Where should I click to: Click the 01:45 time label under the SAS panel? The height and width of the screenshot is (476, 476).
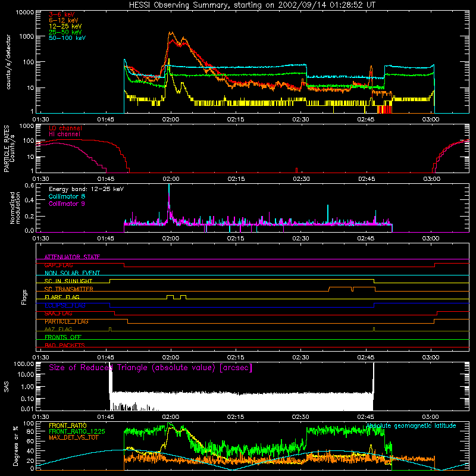point(106,417)
